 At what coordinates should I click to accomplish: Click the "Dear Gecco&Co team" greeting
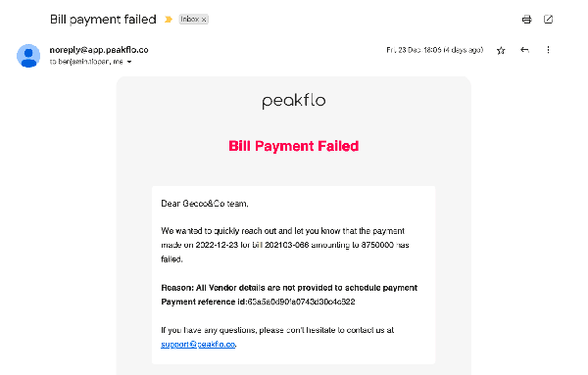(205, 204)
